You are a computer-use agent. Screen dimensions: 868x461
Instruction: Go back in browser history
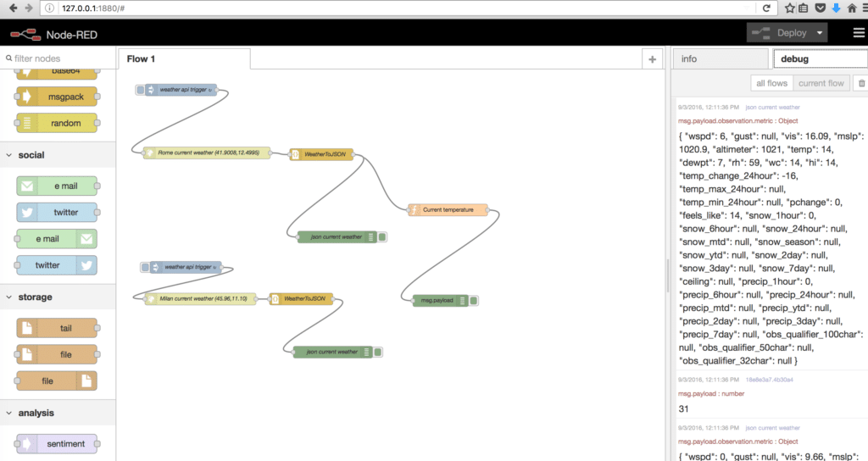14,8
